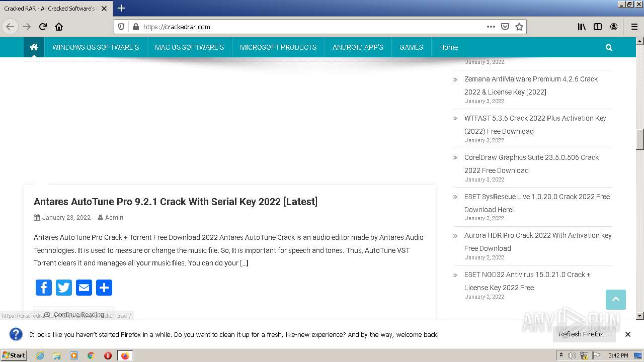Share the article on Twitter
This screenshot has width=644, height=362.
coord(64,288)
